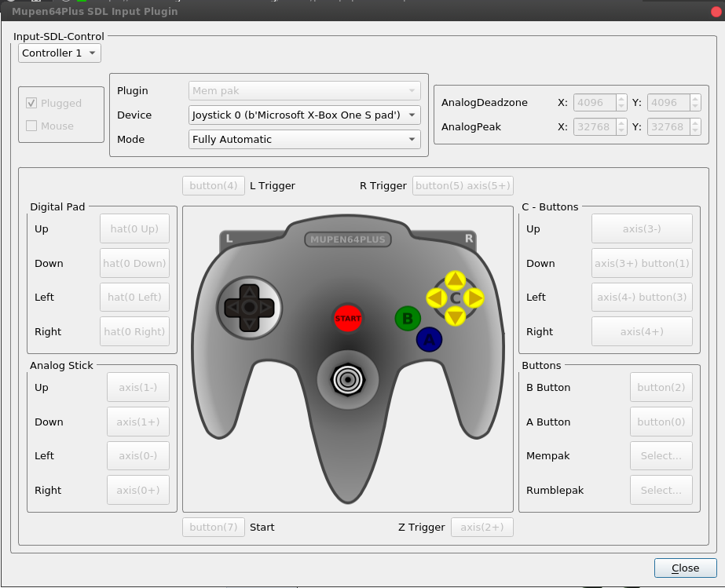Decrease AnalogPeak Y with down arrow
Screen dimensions: 725x588
pyautogui.click(x=695, y=131)
